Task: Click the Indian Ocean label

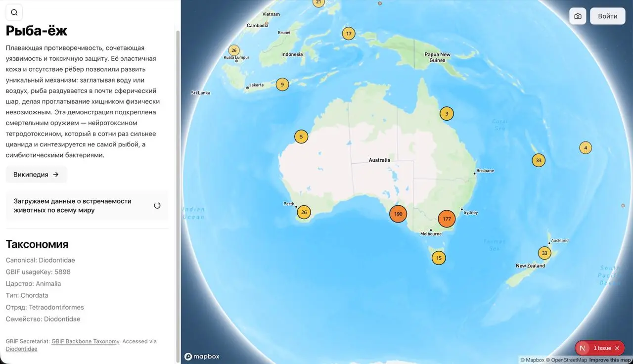Action: pos(193,213)
